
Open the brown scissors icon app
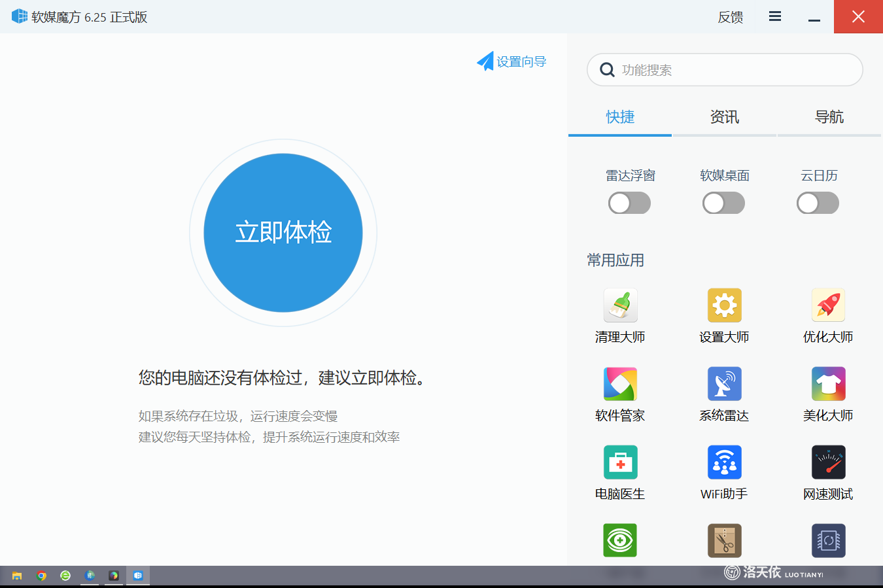click(x=724, y=540)
